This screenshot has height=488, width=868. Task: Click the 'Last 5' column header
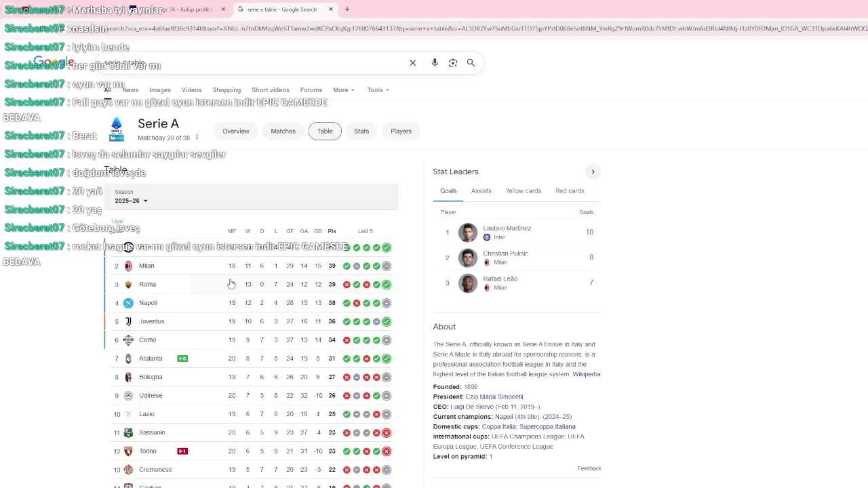pos(366,231)
